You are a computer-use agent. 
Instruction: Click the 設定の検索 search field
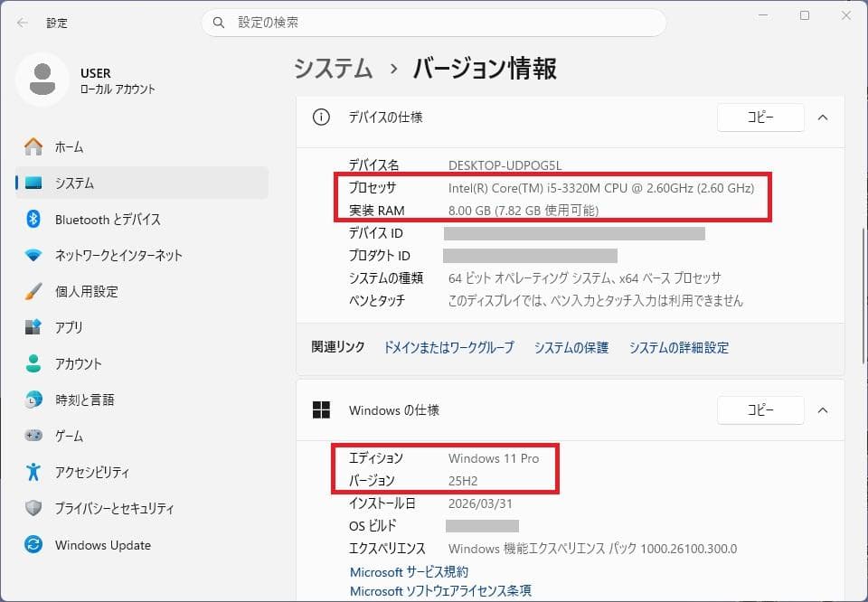(434, 23)
